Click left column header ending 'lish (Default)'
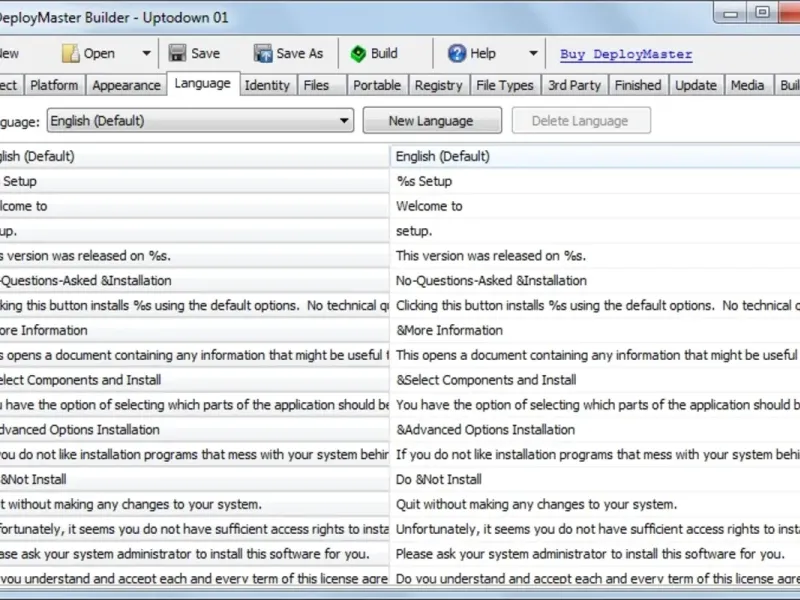The height and width of the screenshot is (600, 800). click(194, 156)
